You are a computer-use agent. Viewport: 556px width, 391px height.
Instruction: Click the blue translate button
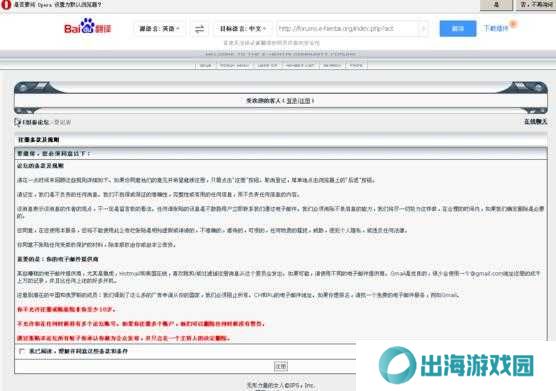(458, 28)
